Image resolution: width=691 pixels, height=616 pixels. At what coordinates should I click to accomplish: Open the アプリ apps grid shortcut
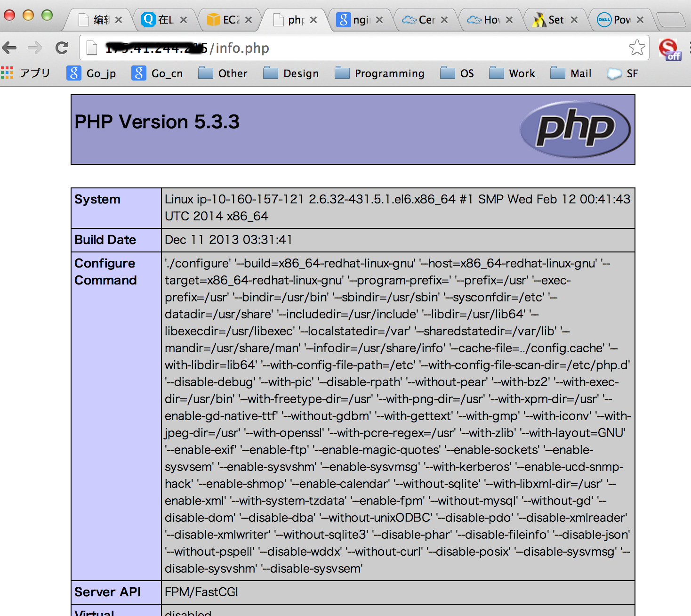click(25, 73)
